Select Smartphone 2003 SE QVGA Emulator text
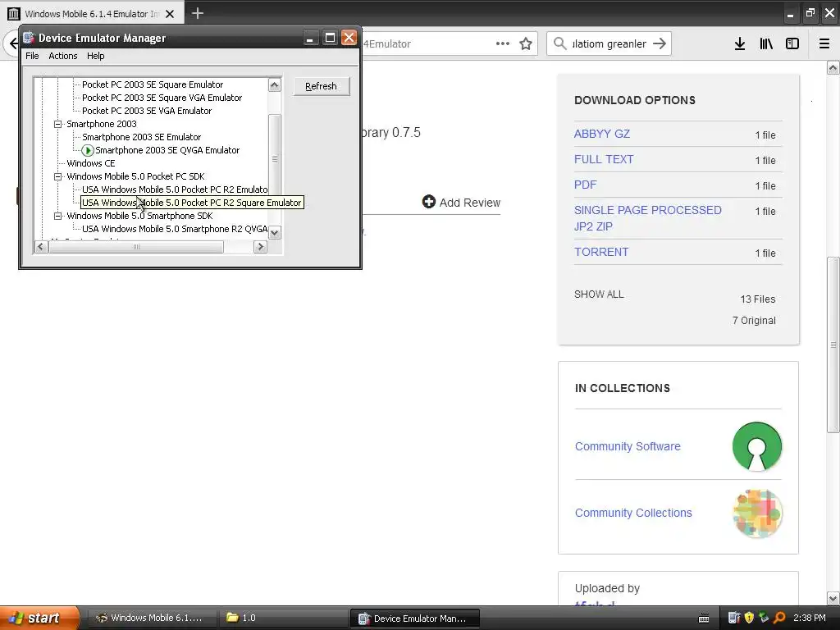The width and height of the screenshot is (840, 630). [x=167, y=151]
